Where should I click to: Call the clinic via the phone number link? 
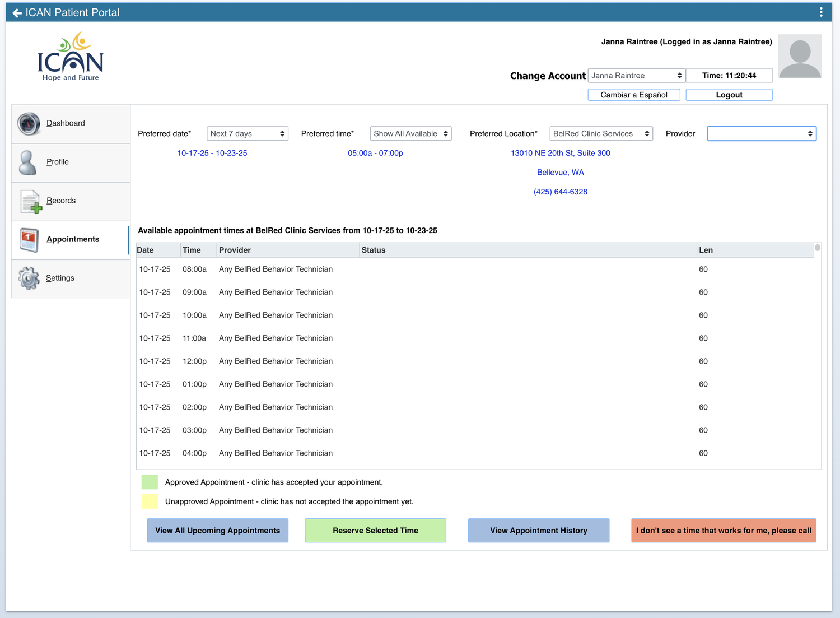560,191
